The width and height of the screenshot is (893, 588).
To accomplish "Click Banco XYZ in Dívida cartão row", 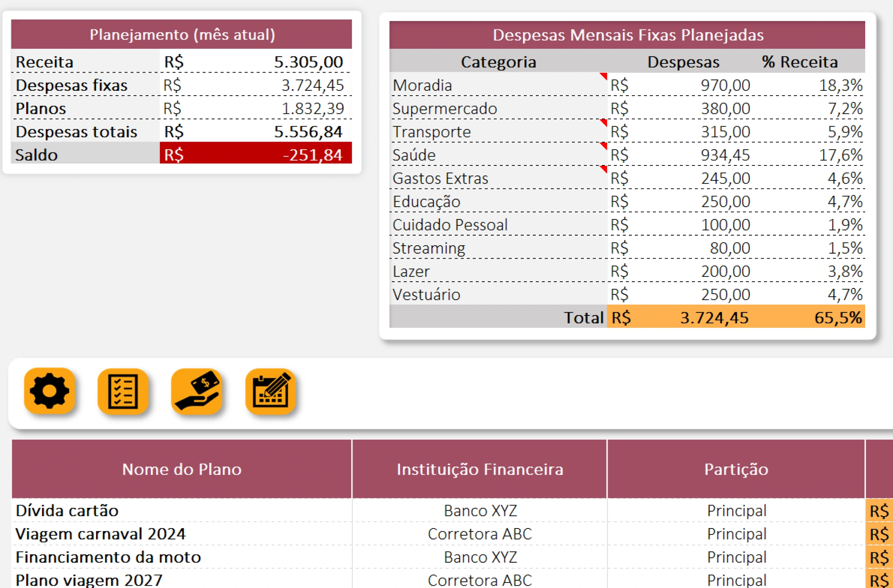I will coord(480,511).
